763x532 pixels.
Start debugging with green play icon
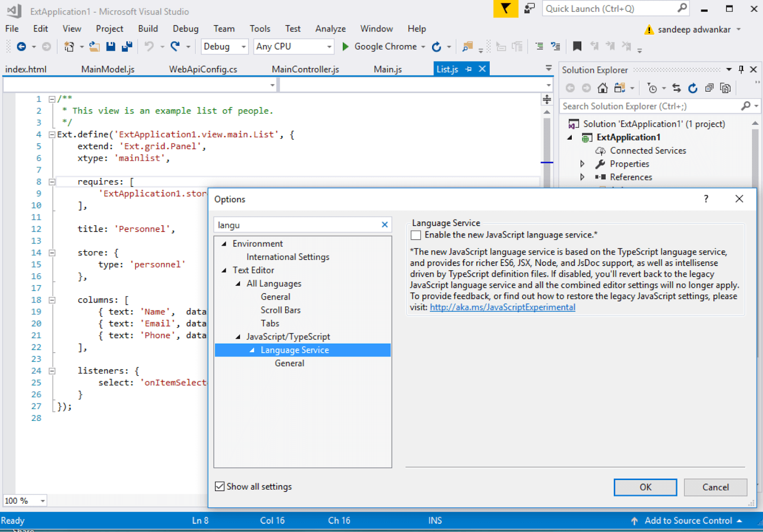(346, 46)
